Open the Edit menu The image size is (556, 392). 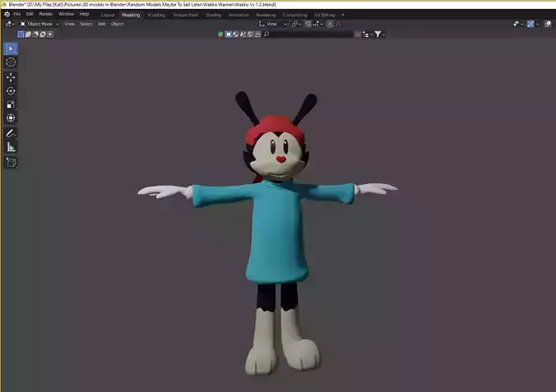point(30,14)
